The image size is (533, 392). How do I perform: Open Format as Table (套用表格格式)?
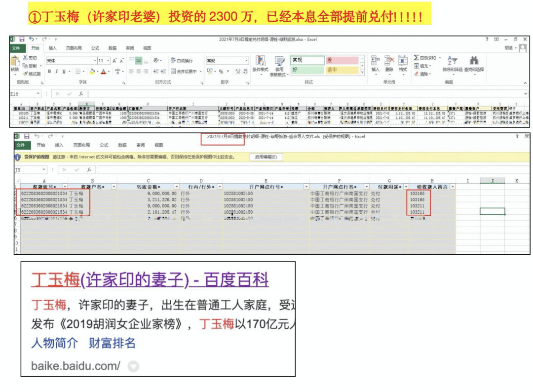(279, 66)
